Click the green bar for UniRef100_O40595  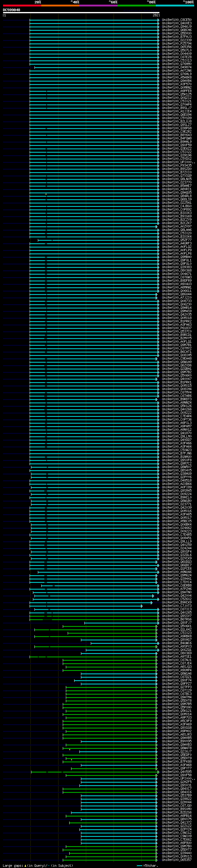pos(95,772)
